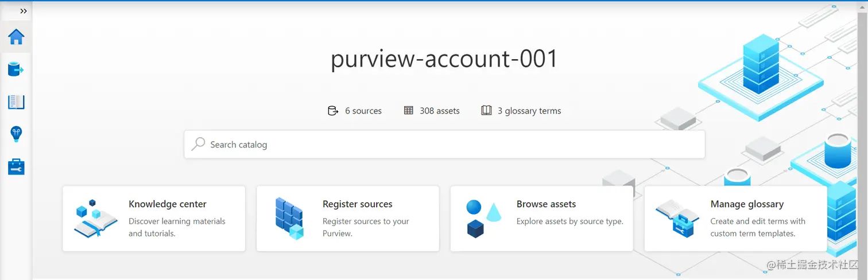Click 'Discover learning materials and tutorials.' text
The height and width of the screenshot is (280, 868).
pos(177,227)
